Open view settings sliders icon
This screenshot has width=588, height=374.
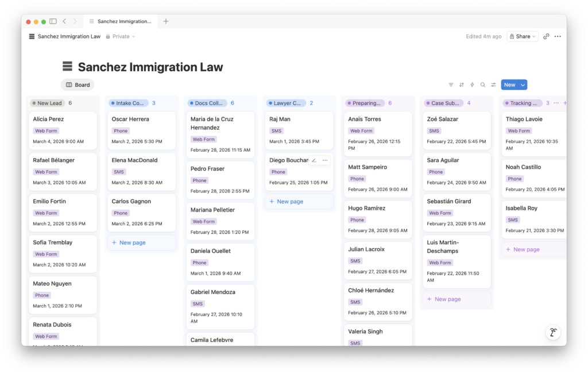coord(493,85)
